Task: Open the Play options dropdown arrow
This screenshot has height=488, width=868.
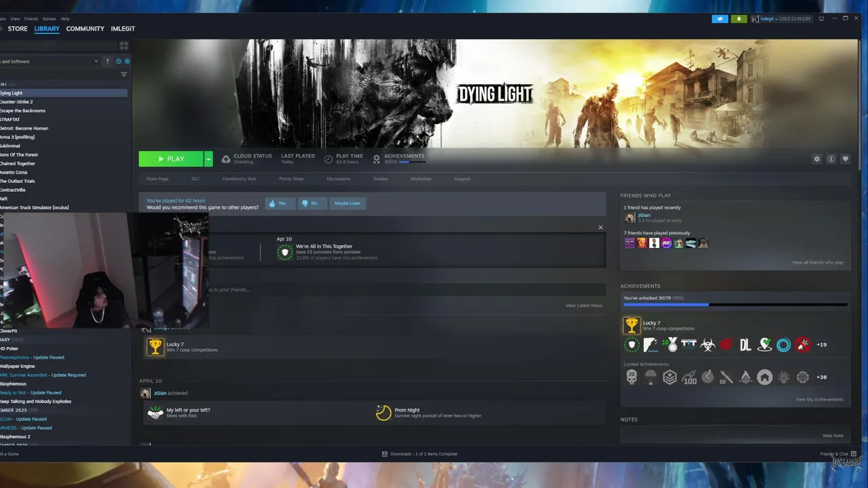Action: click(208, 159)
